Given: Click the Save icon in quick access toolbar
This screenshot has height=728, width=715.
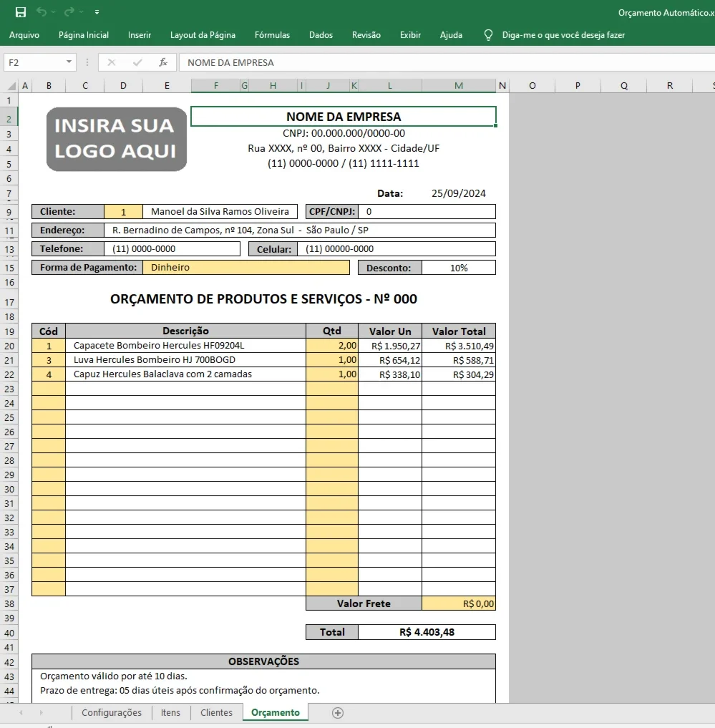Looking at the screenshot, I should [x=21, y=12].
